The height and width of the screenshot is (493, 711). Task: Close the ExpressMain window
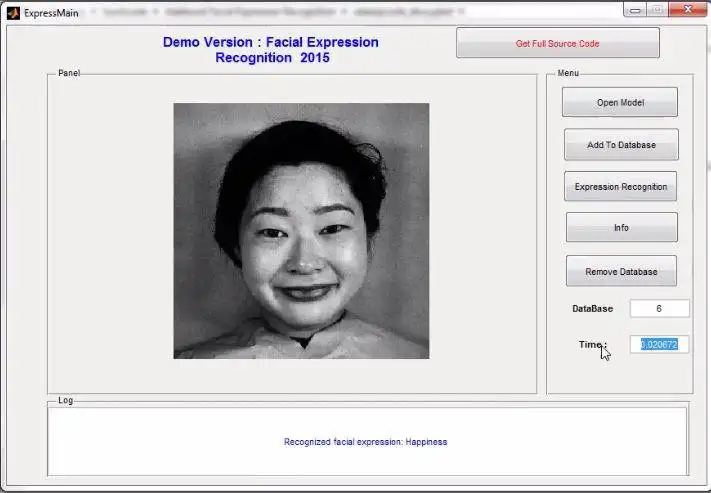(x=688, y=10)
